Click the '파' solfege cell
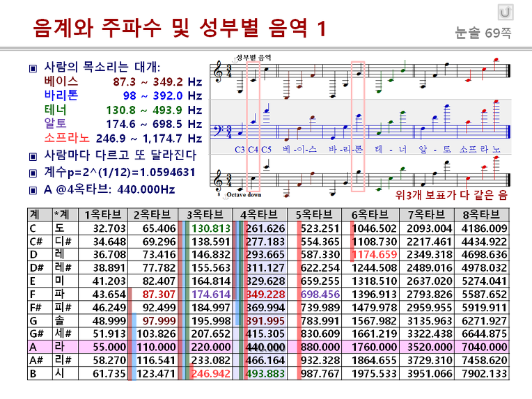 [65, 295]
